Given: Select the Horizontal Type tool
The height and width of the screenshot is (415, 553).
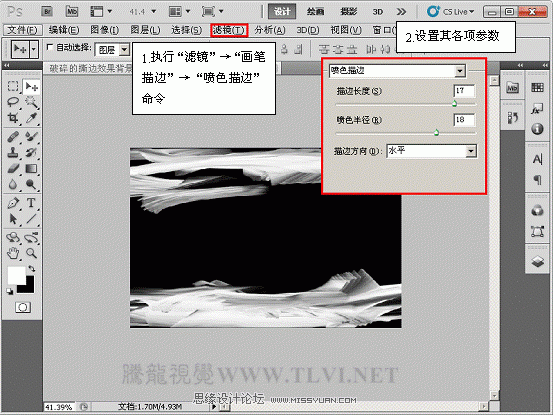Looking at the screenshot, I should [x=31, y=203].
